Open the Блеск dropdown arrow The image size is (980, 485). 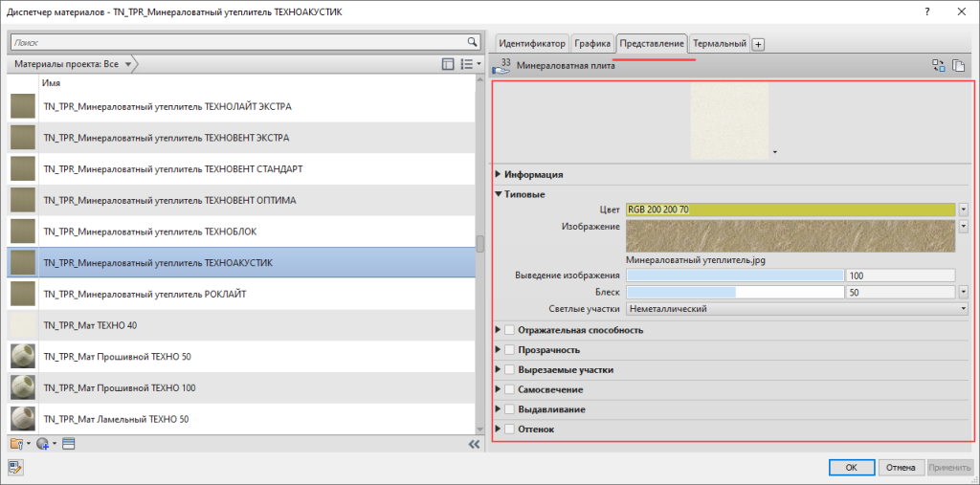(963, 292)
